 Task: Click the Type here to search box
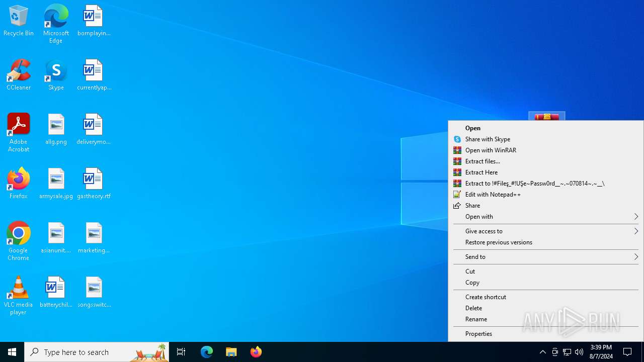point(97,352)
